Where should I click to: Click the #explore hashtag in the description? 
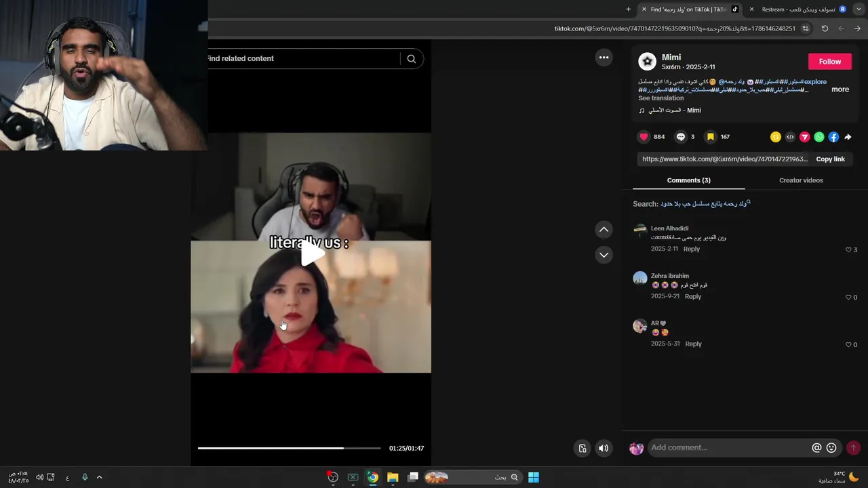click(x=816, y=82)
